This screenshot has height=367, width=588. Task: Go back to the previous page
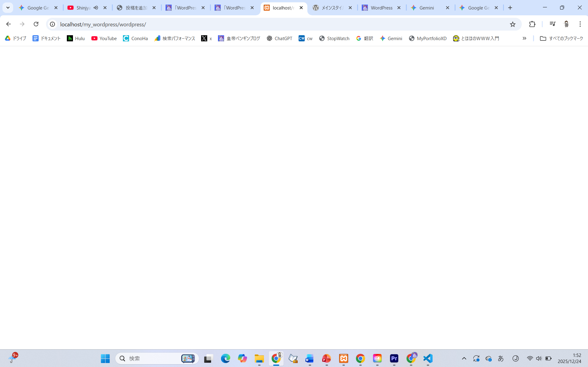[x=8, y=24]
